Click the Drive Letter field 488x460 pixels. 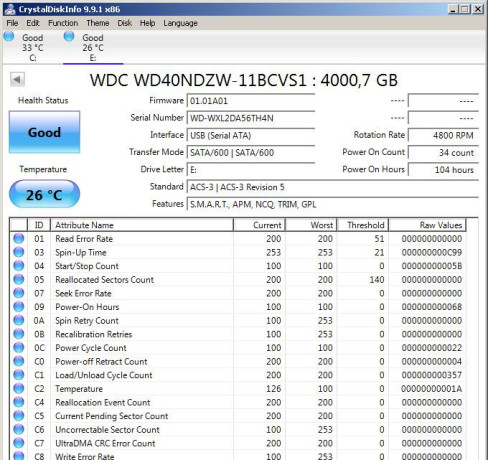coord(251,170)
